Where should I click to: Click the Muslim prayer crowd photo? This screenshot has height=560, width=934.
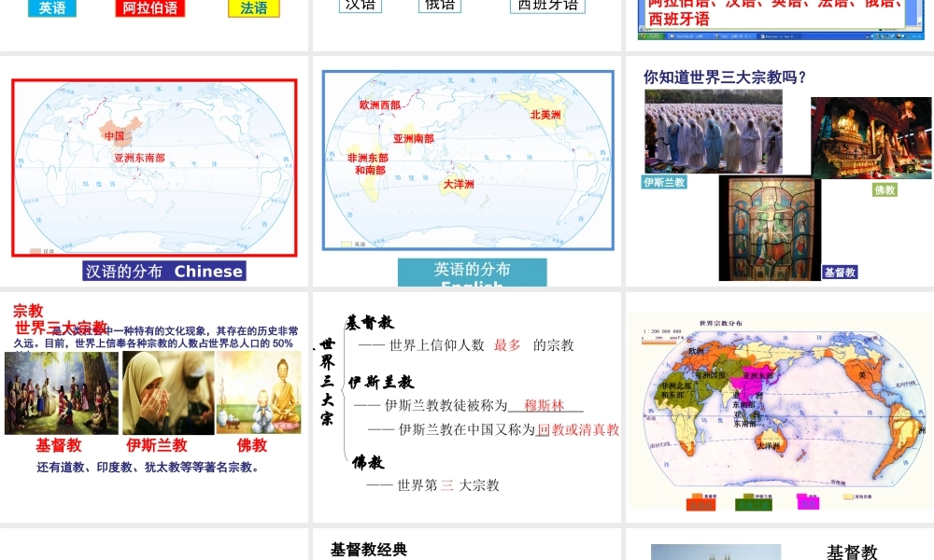[714, 132]
